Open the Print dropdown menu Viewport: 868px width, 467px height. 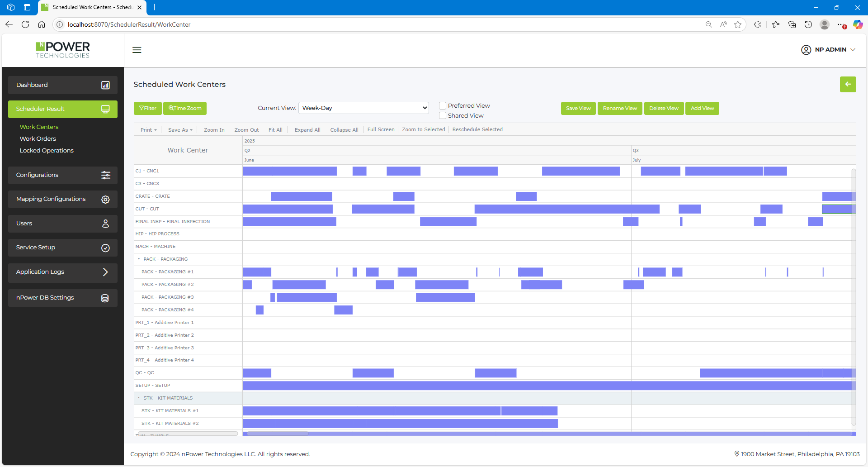pyautogui.click(x=148, y=130)
